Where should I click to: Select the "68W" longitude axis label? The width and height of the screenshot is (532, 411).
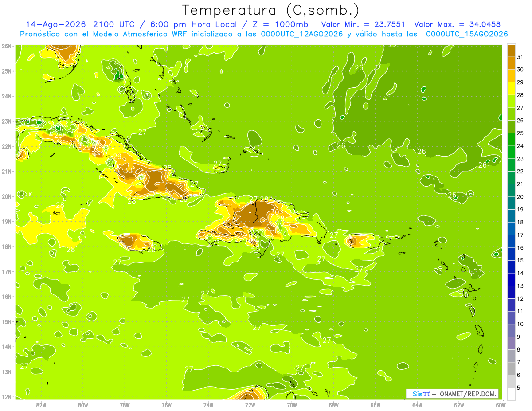point(334,405)
